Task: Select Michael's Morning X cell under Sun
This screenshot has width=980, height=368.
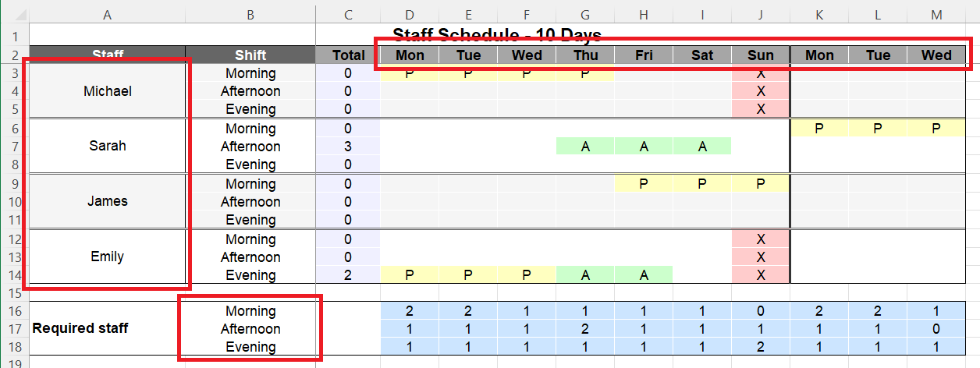Action: click(x=761, y=73)
